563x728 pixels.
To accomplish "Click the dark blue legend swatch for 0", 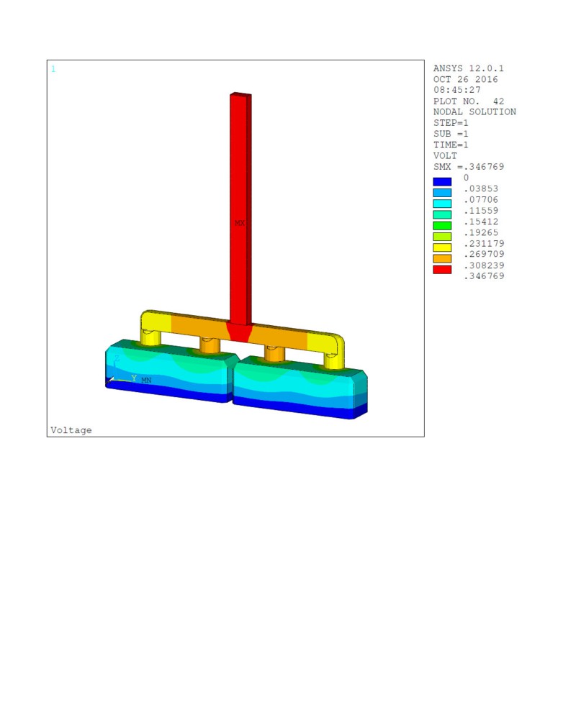I will click(x=442, y=181).
